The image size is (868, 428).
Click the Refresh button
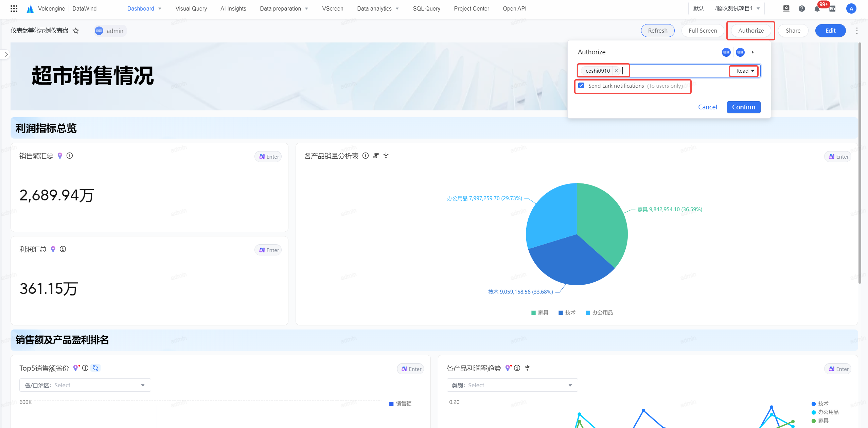[657, 31]
